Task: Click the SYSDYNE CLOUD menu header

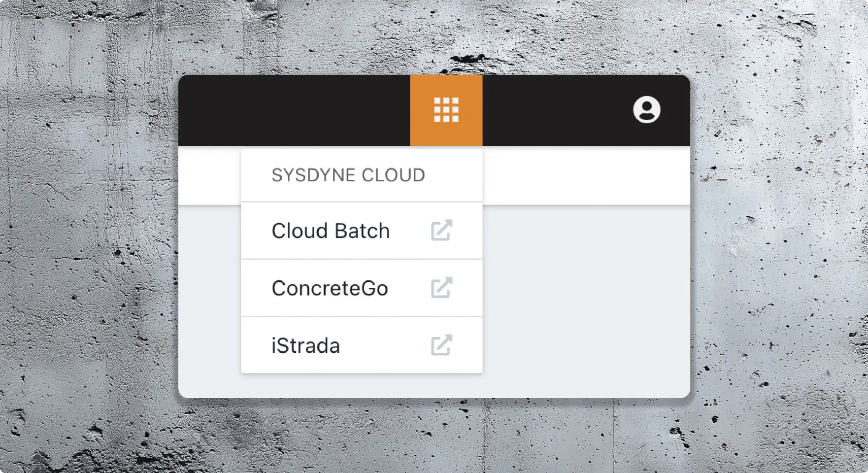Action: click(x=348, y=175)
